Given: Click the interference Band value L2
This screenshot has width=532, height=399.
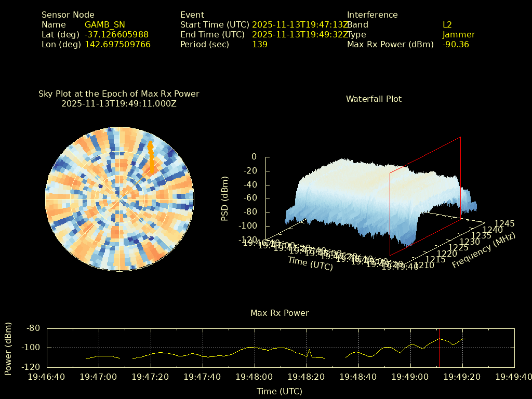Looking at the screenshot, I should (x=447, y=24).
